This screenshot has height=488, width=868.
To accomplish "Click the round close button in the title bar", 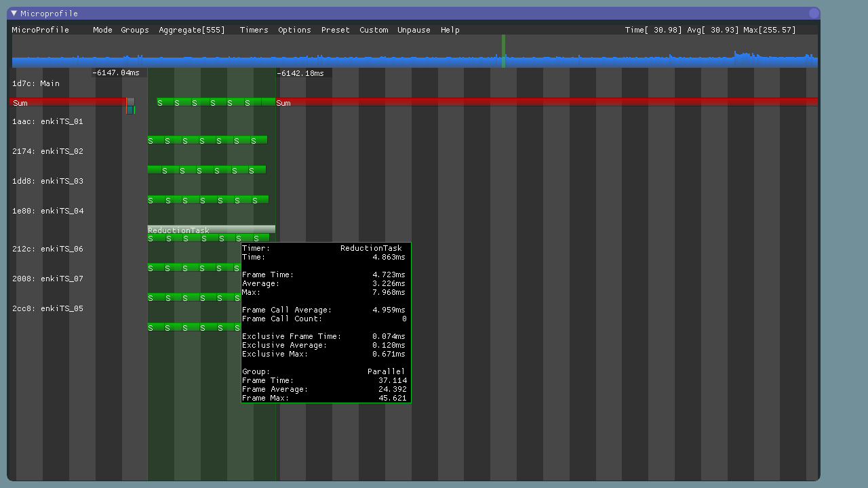I will point(814,13).
